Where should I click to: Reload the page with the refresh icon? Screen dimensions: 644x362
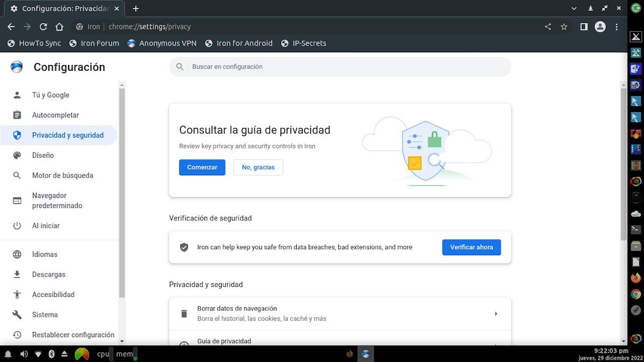point(43,26)
